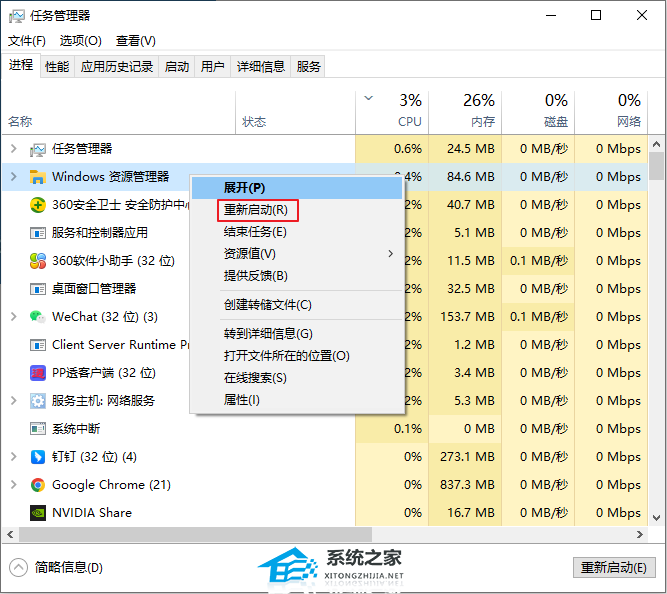Choose 打开文件所在的位置(O) in context menu
The width and height of the screenshot is (667, 594).
pos(297,356)
